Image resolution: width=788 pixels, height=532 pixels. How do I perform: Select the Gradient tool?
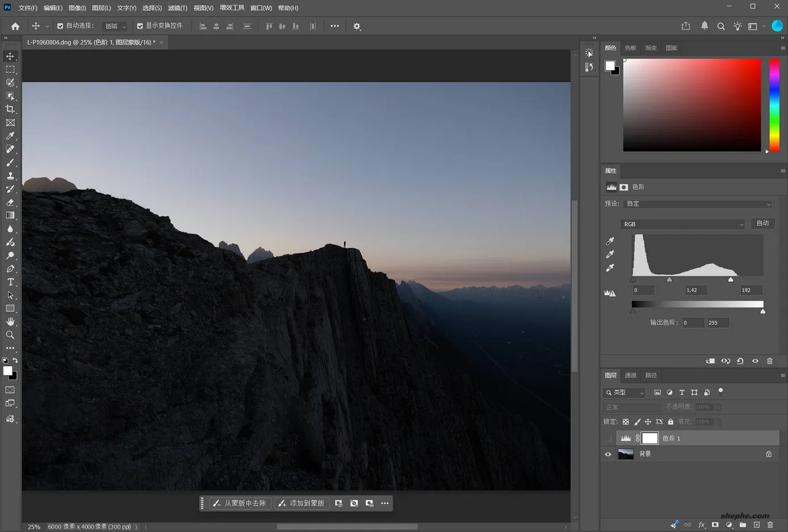pyautogui.click(x=10, y=215)
